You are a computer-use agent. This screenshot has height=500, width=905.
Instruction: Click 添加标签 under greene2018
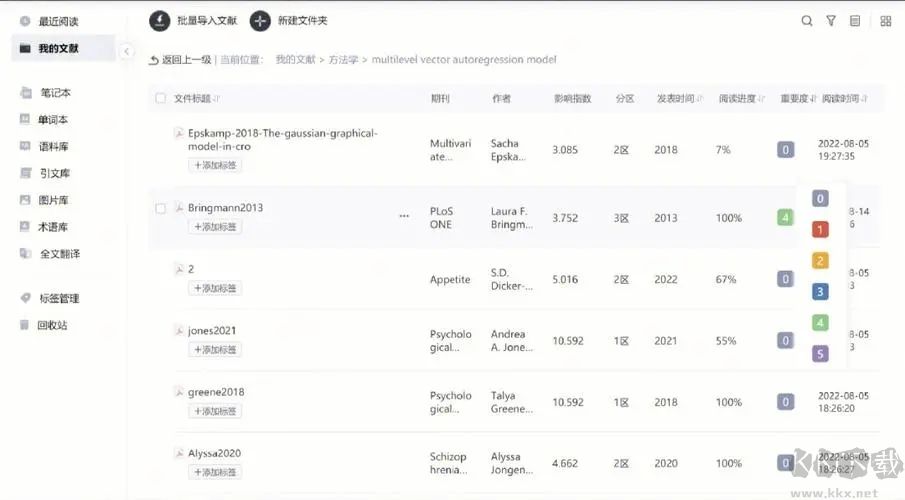(x=215, y=411)
